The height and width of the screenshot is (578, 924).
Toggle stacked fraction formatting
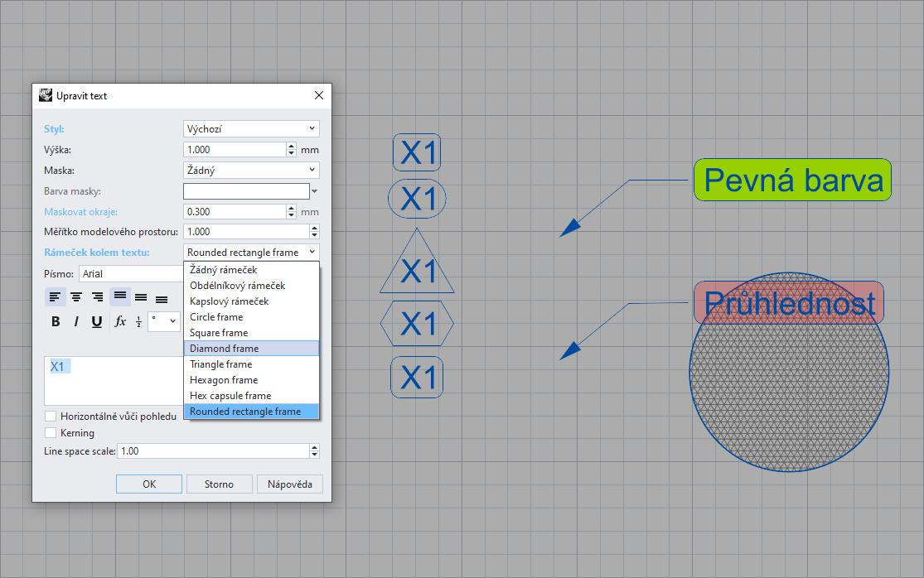(139, 321)
